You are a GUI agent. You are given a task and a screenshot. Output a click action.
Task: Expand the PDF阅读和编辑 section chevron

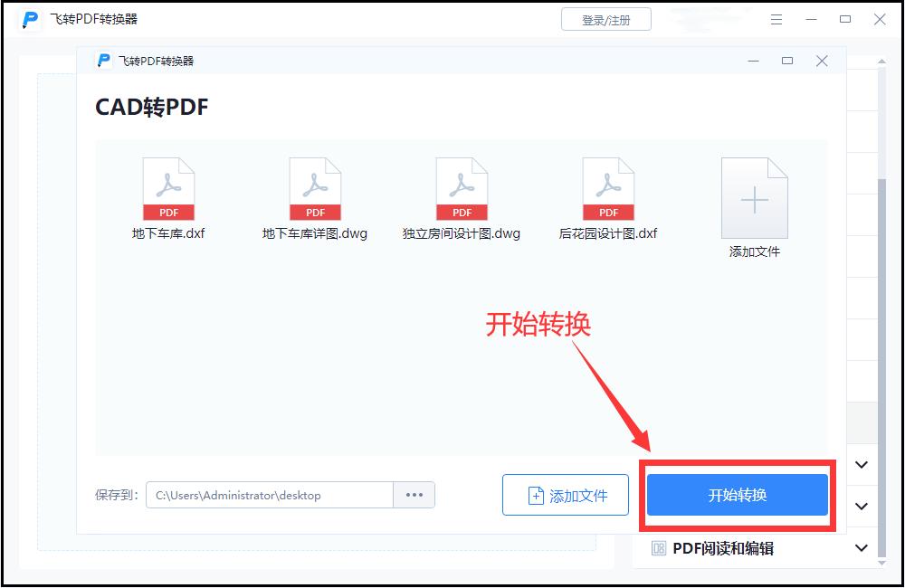pos(860,548)
